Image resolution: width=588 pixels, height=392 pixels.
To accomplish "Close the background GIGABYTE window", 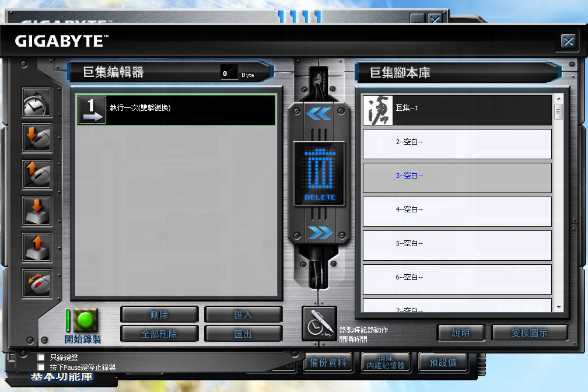I will (x=435, y=19).
